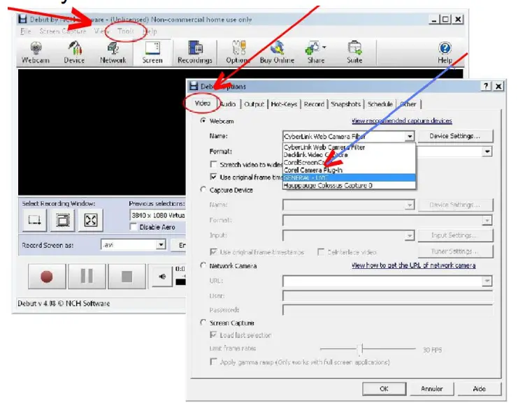
Task: Collapse the webcam Name dropdown arrow
Action: (410, 136)
